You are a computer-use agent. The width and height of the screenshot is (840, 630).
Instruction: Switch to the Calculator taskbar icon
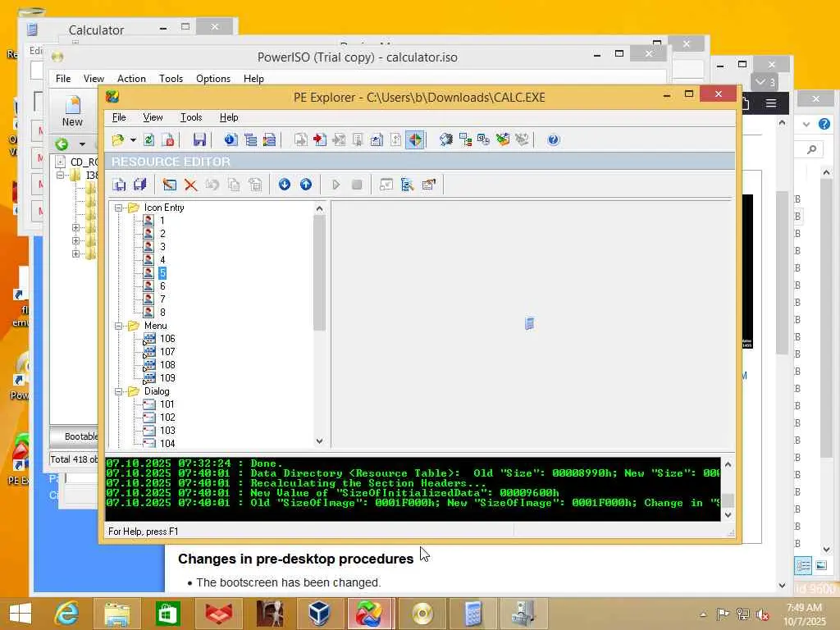coord(472,614)
